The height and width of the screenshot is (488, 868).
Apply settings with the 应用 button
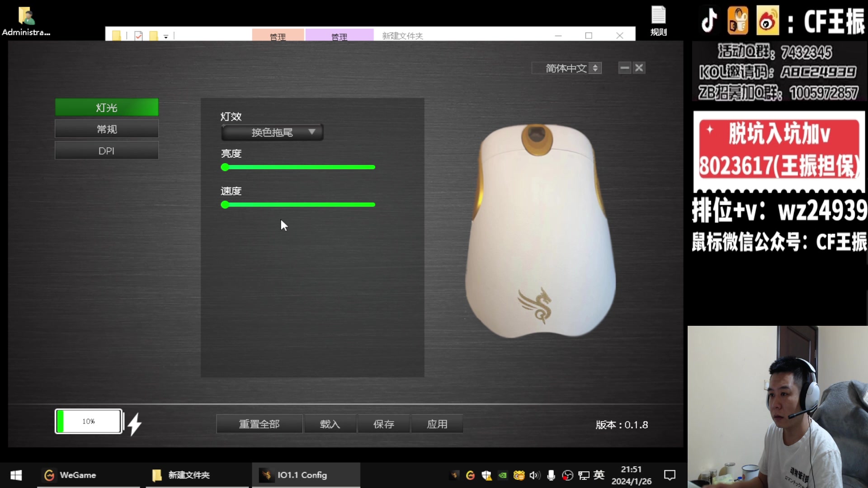coord(437,424)
